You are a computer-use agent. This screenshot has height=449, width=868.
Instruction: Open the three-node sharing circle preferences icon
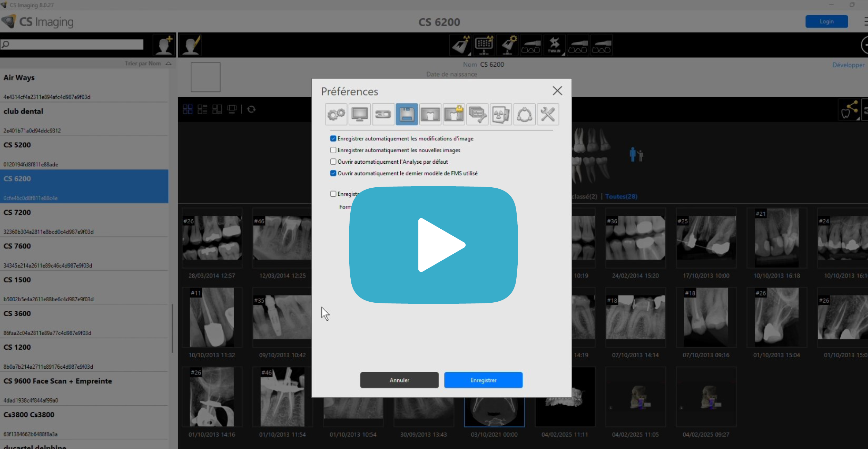click(524, 114)
